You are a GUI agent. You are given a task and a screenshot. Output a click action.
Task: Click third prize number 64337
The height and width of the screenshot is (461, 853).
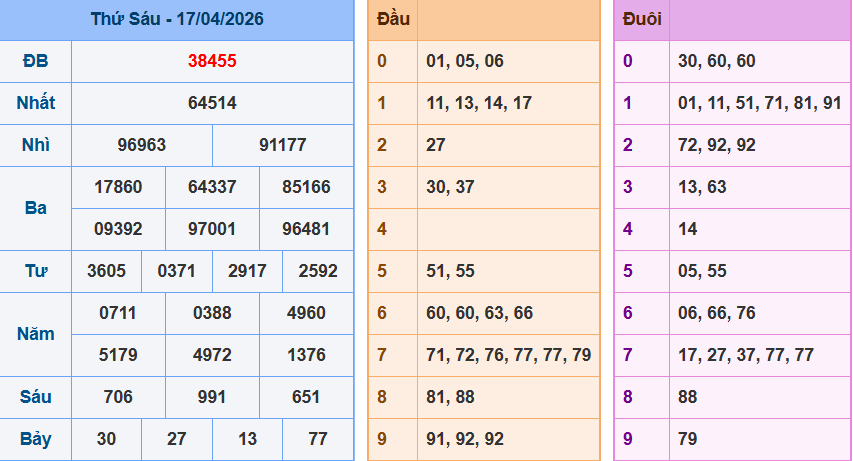point(212,187)
